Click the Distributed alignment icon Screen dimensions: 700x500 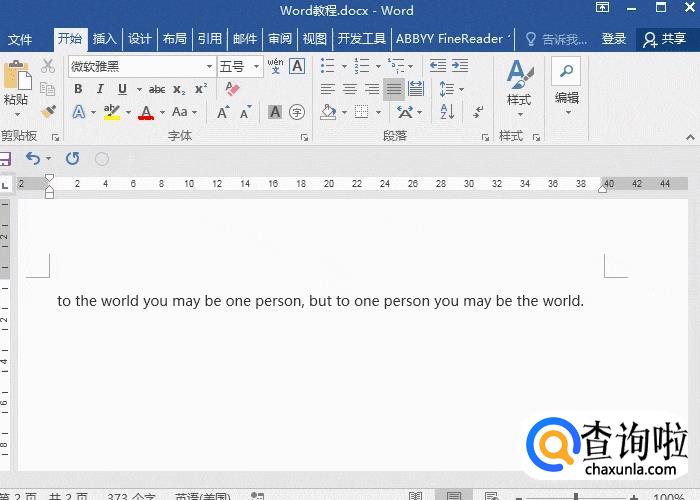pos(416,89)
